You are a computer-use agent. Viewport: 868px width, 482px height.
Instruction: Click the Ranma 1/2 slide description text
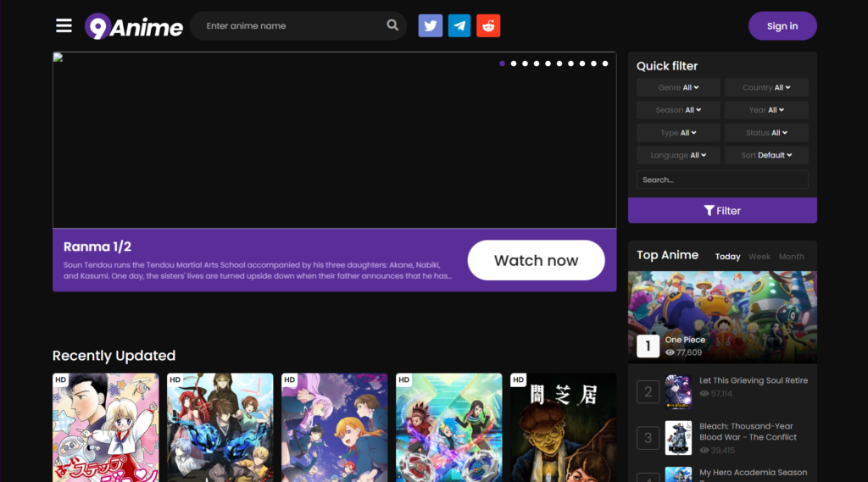tap(258, 270)
